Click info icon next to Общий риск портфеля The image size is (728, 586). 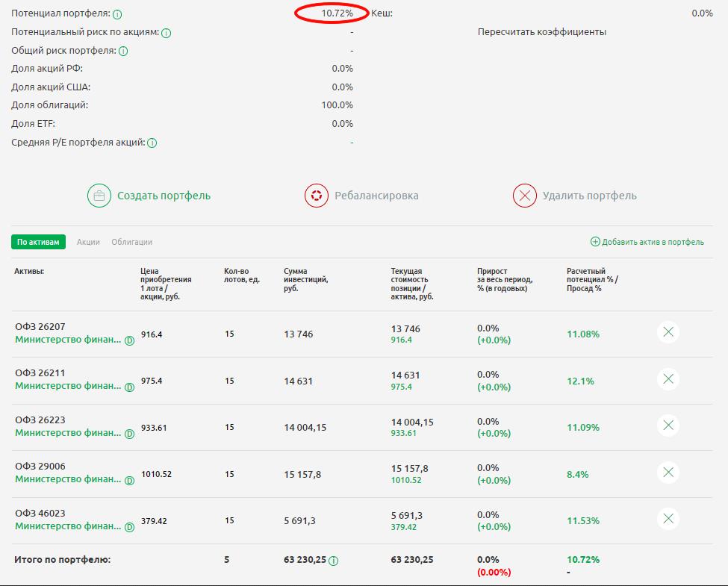point(123,52)
